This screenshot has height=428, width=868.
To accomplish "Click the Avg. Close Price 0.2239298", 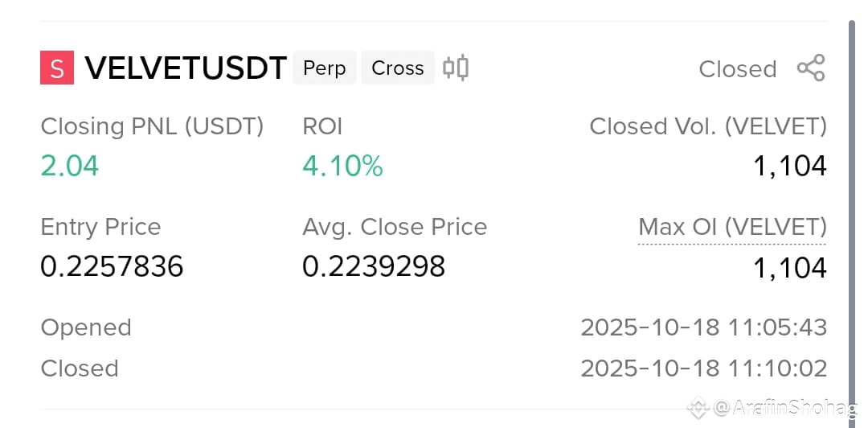I will (374, 266).
